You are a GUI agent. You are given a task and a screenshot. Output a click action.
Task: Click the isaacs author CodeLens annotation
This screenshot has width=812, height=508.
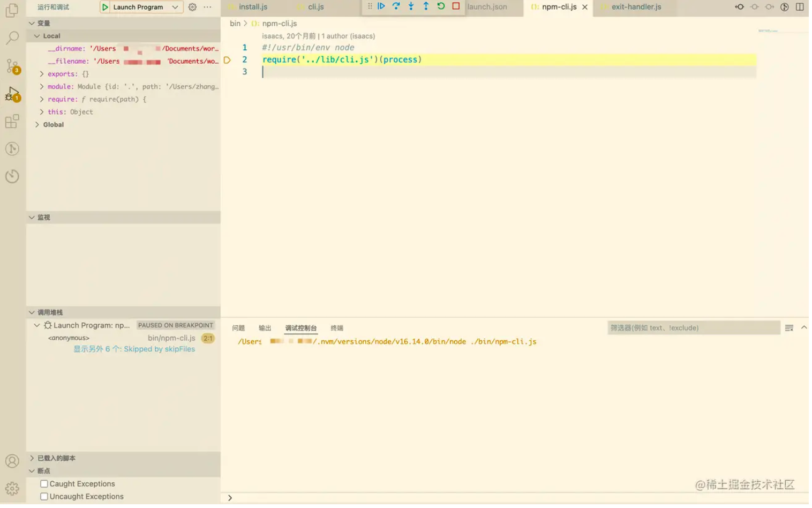coord(318,36)
